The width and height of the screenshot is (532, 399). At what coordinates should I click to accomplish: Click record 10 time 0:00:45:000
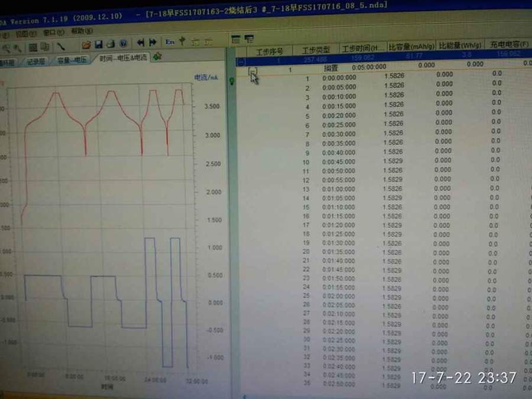(x=339, y=162)
